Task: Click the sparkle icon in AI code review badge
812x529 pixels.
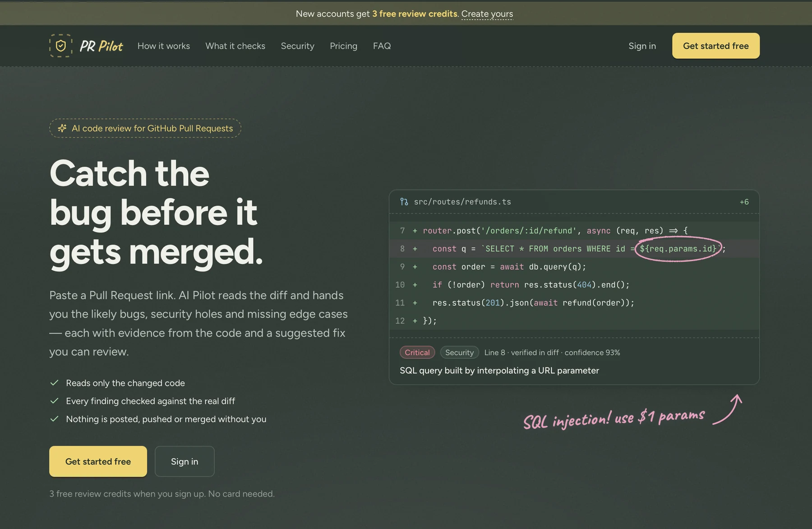Action: click(x=62, y=128)
